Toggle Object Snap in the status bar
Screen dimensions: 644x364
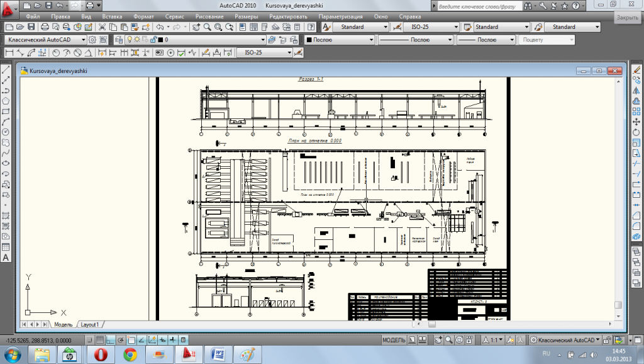click(x=131, y=340)
